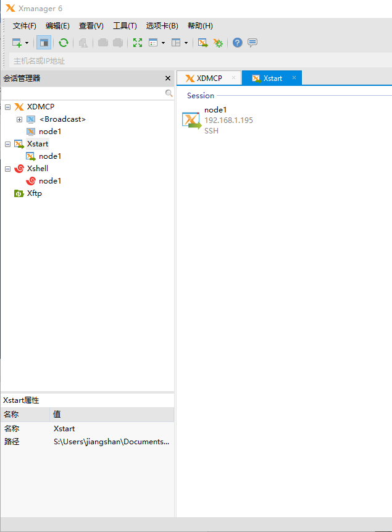Open the 编辑(E) menu
The image size is (392, 532).
57,26
